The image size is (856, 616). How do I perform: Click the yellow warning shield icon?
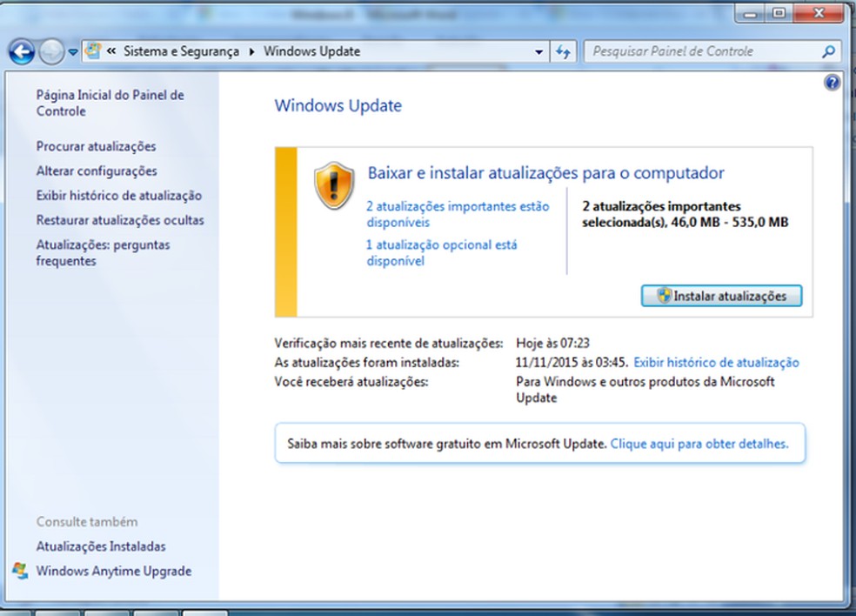coord(334,185)
